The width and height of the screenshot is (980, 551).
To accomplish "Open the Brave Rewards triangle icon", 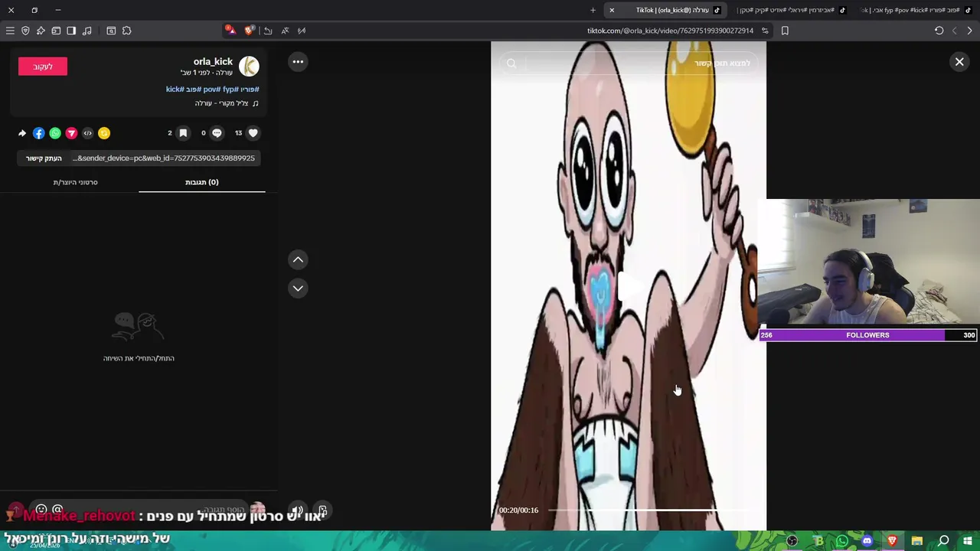I will (x=230, y=31).
